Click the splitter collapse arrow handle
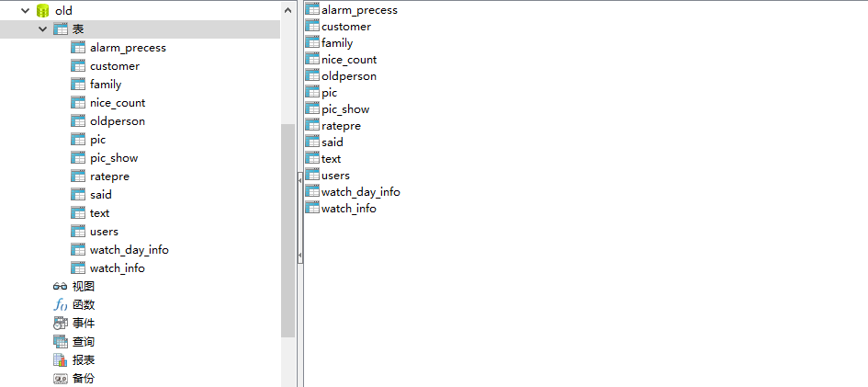The width and height of the screenshot is (868, 387). pyautogui.click(x=300, y=181)
